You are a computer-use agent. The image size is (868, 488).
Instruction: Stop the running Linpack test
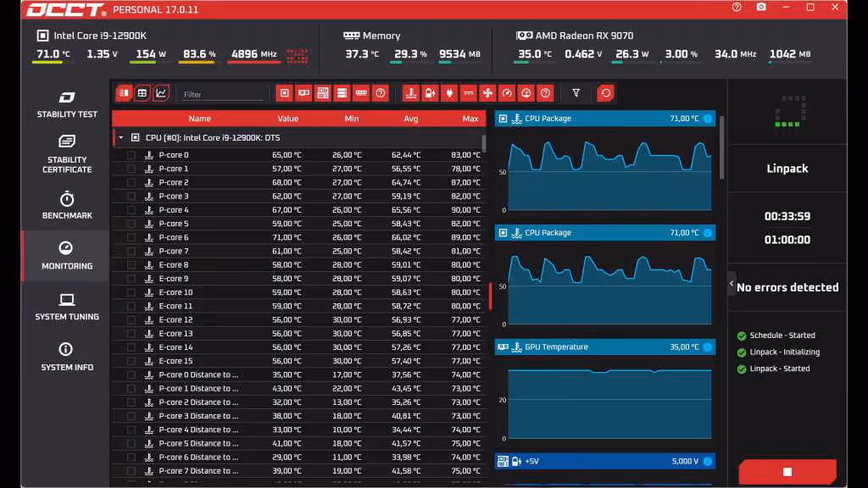pos(787,472)
